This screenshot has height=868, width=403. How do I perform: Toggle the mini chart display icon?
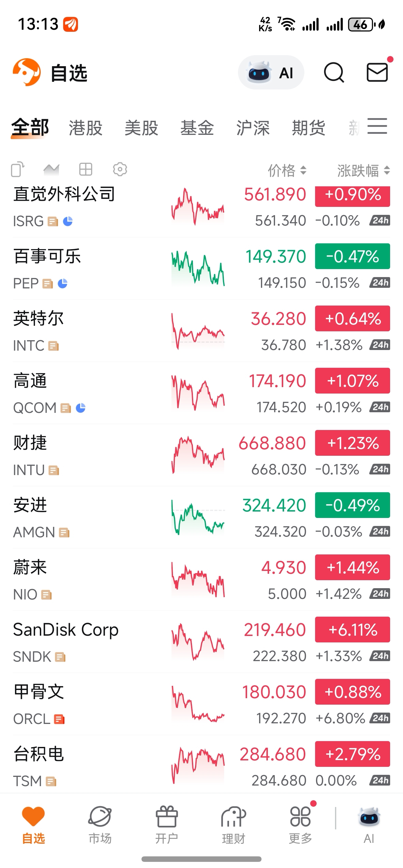[x=51, y=169]
